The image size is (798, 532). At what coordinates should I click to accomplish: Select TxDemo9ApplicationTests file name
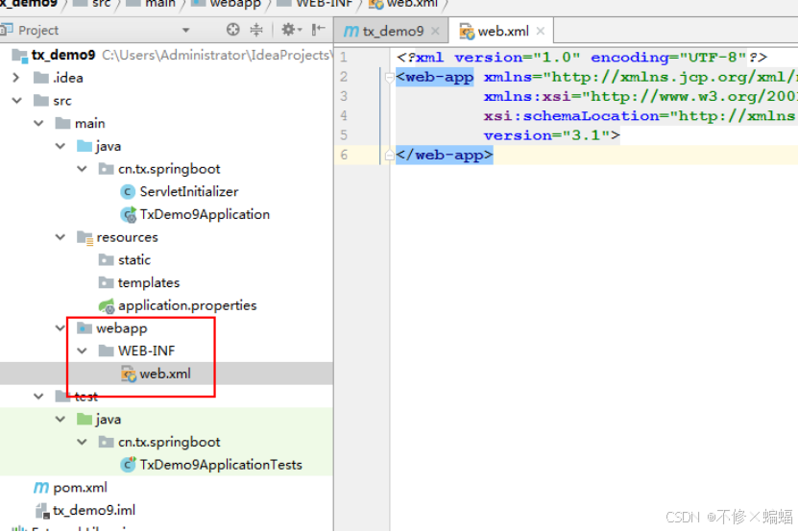(221, 465)
